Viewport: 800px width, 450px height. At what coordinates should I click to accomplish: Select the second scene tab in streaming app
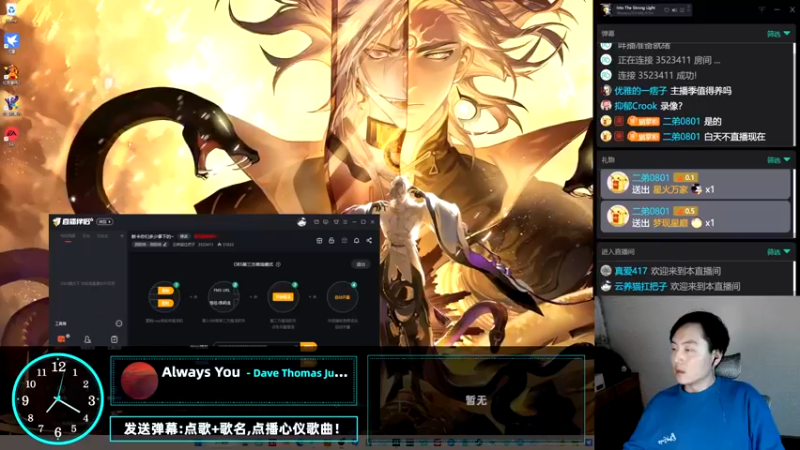click(x=86, y=236)
